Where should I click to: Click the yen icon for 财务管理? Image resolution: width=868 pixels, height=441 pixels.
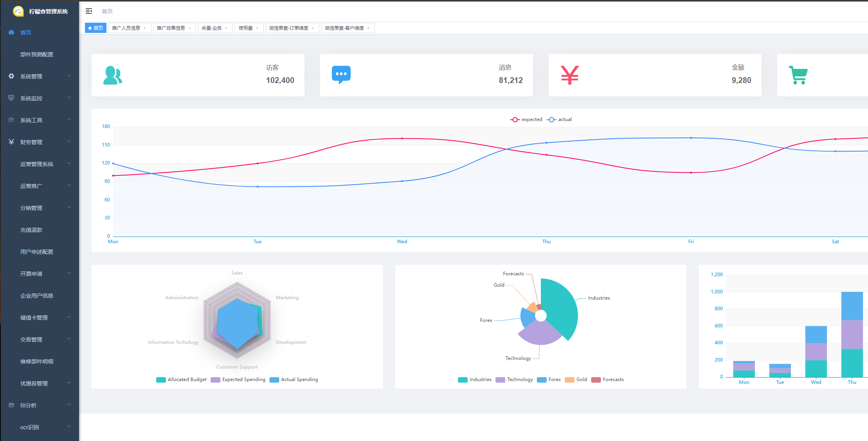tap(11, 142)
